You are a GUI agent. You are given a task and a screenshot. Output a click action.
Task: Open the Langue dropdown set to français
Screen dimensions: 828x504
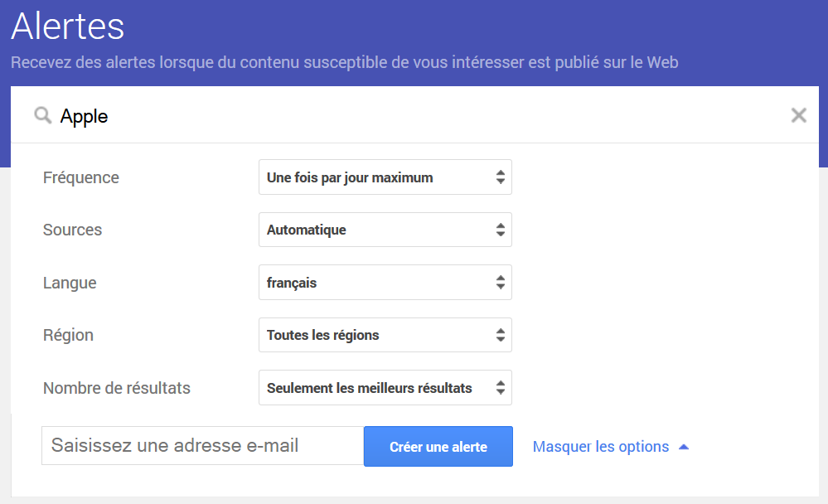click(x=385, y=283)
